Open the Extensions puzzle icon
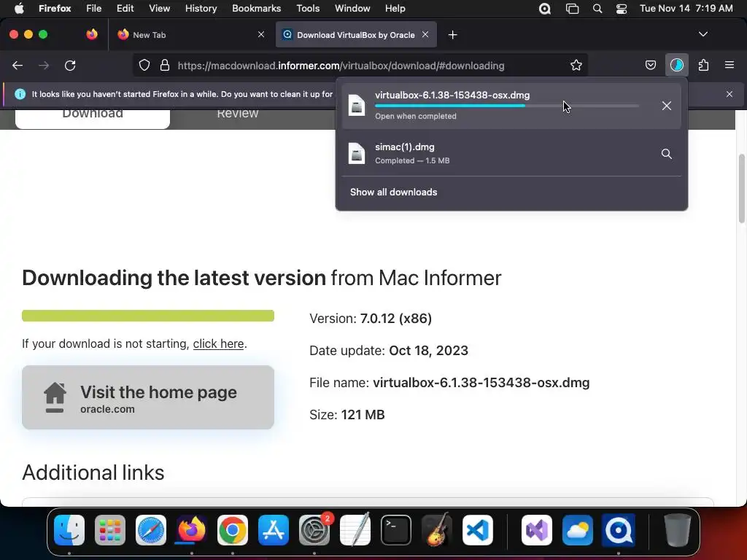747x560 pixels. (x=703, y=65)
